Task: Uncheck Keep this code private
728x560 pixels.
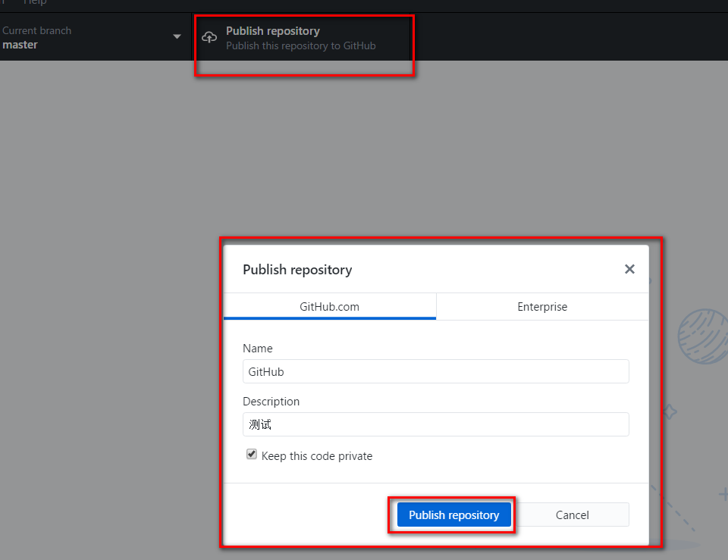Action: pyautogui.click(x=252, y=454)
